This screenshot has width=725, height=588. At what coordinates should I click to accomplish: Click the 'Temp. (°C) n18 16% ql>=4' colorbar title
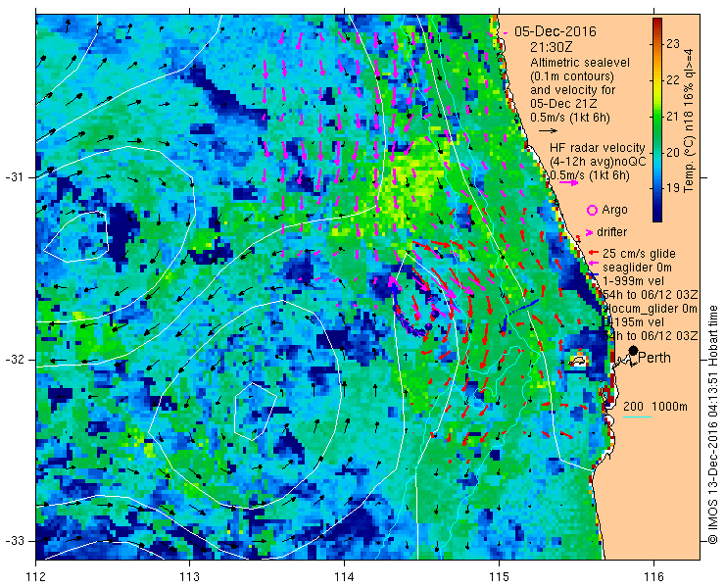[x=690, y=121]
